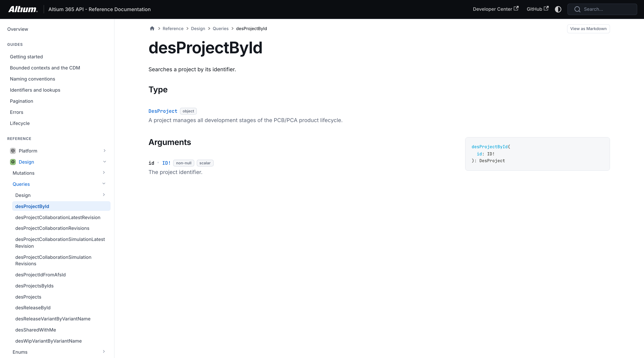Expand the Design subgroup under Queries
The height and width of the screenshot is (358, 644).
tap(104, 195)
